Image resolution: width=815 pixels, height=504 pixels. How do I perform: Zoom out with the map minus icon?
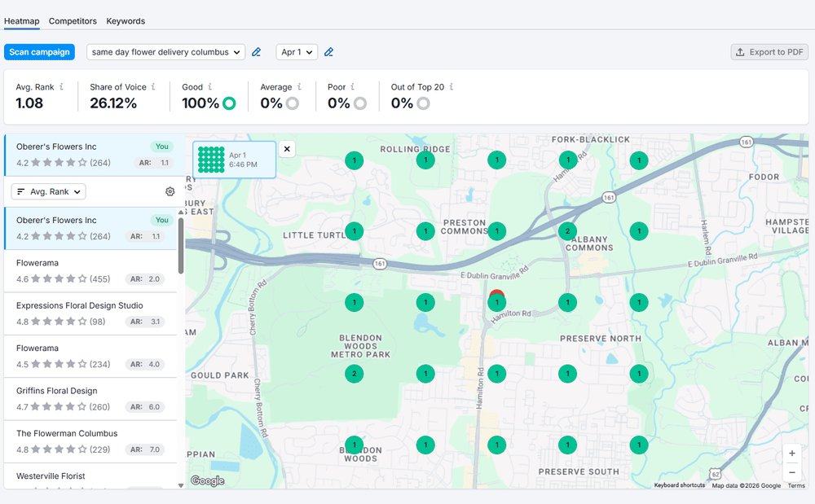point(791,471)
